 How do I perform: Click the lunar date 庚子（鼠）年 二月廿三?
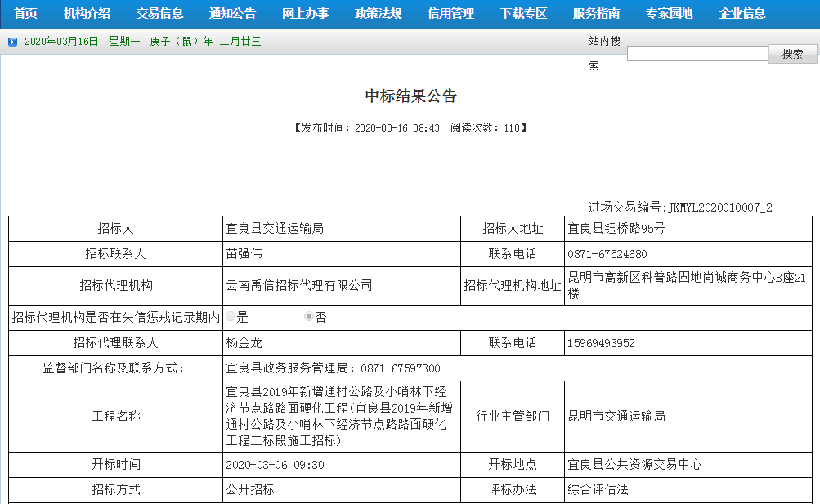tap(205, 42)
